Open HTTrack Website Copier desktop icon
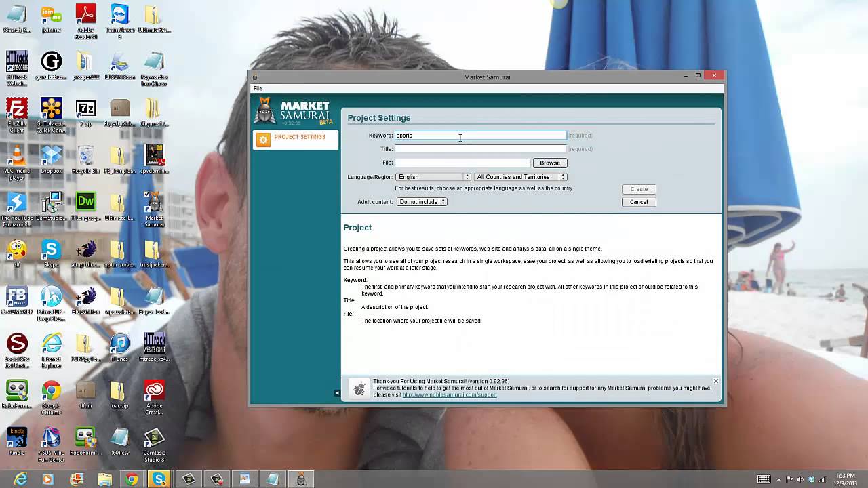 click(17, 68)
